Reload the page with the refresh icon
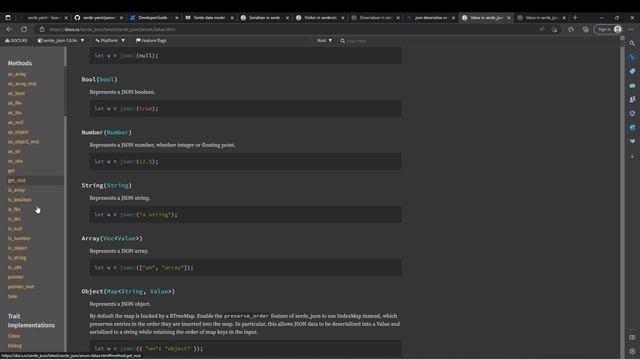Screen dimensions: 640x360 (x=24, y=29)
